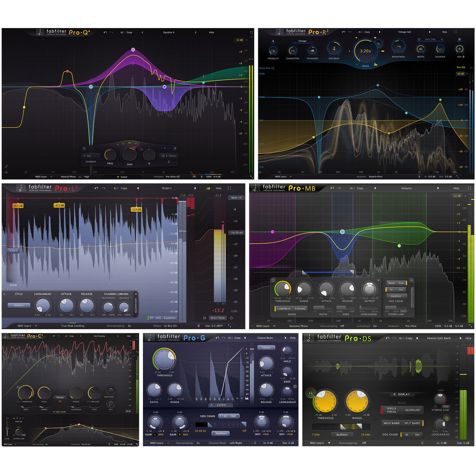Viewport: 476px width, 476px height.
Task: Toggle the Lookahead power button in Pro-G
Action: pyautogui.click(x=295, y=386)
